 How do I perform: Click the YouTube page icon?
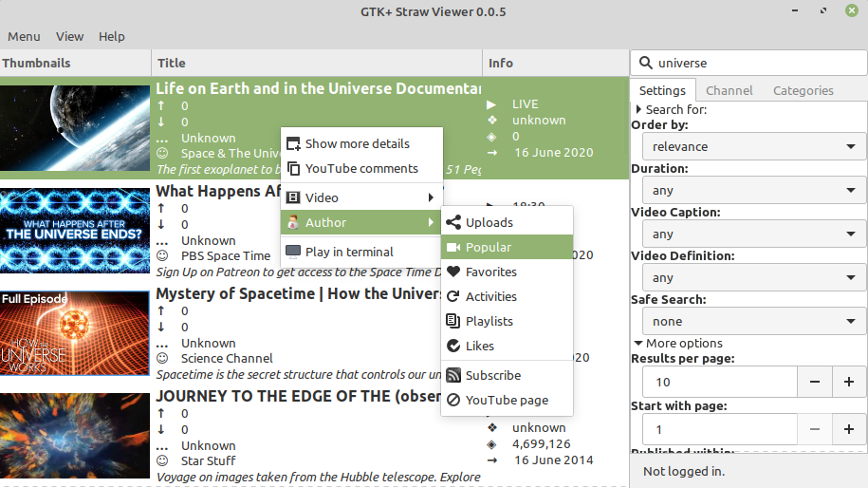pyautogui.click(x=453, y=401)
